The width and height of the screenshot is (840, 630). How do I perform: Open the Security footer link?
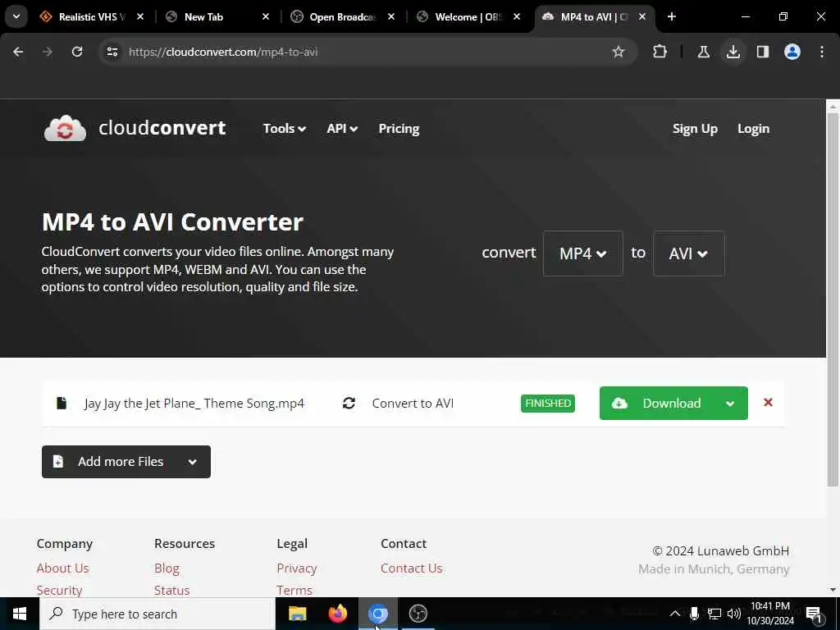59,590
